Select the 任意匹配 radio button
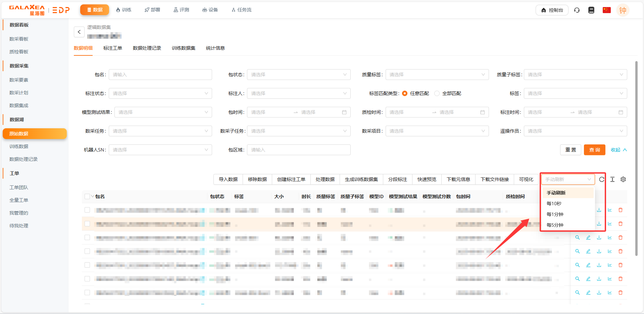The width and height of the screenshot is (644, 314). click(x=405, y=93)
